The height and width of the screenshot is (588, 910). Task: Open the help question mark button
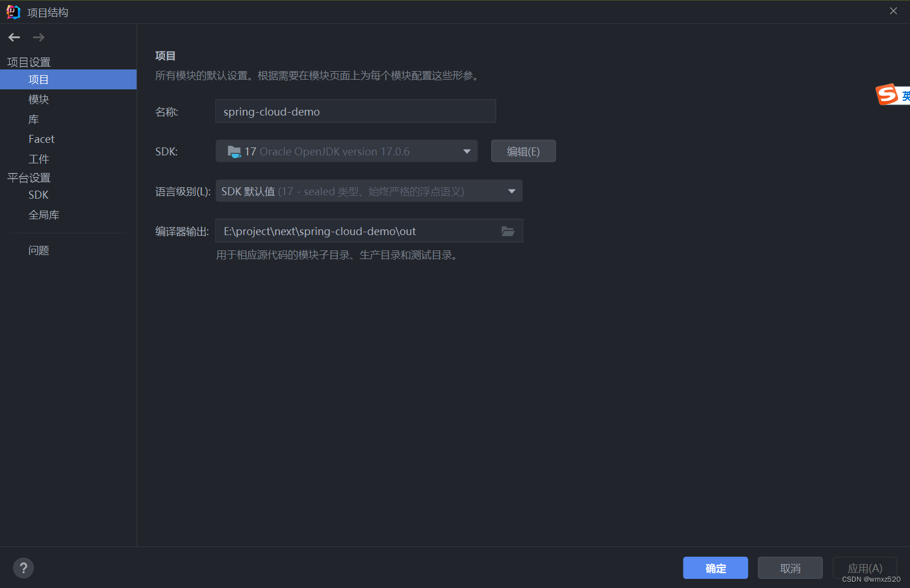pyautogui.click(x=23, y=568)
